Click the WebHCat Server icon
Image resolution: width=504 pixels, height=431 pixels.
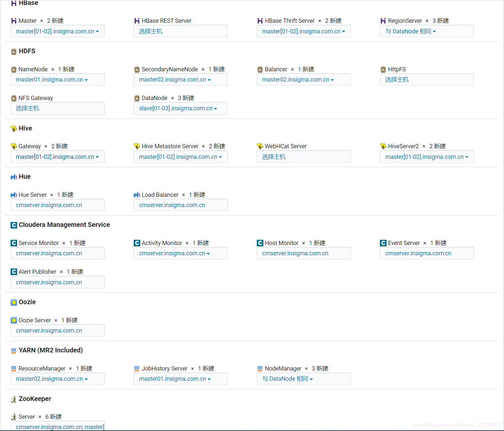[x=260, y=146]
